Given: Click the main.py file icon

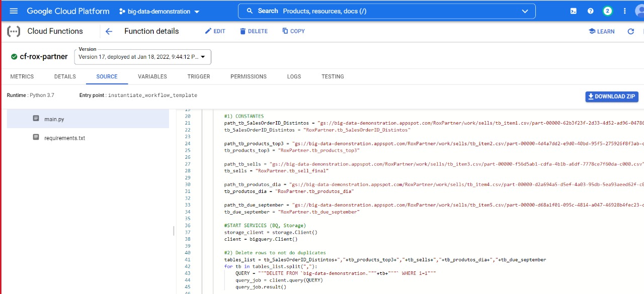Looking at the screenshot, I should [x=36, y=119].
